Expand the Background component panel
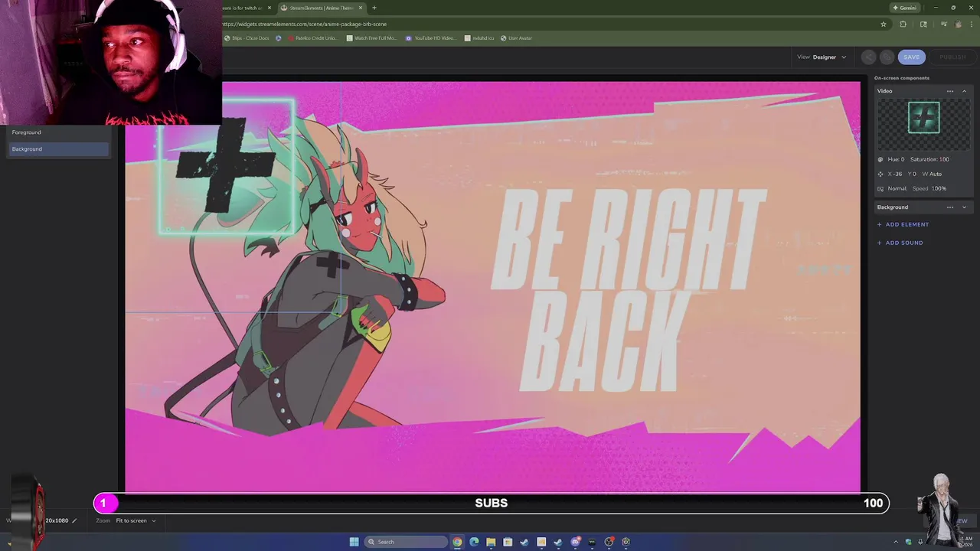This screenshot has width=980, height=551. pos(964,207)
